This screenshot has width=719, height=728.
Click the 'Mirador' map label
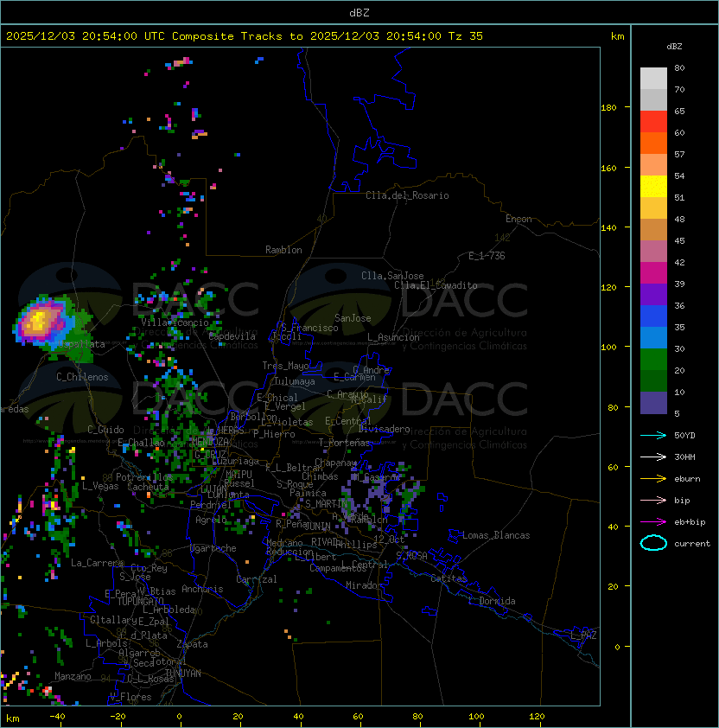tap(365, 585)
